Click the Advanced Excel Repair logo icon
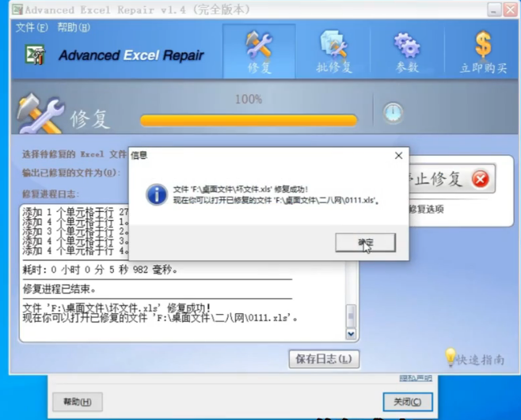The image size is (521, 420). click(x=35, y=55)
